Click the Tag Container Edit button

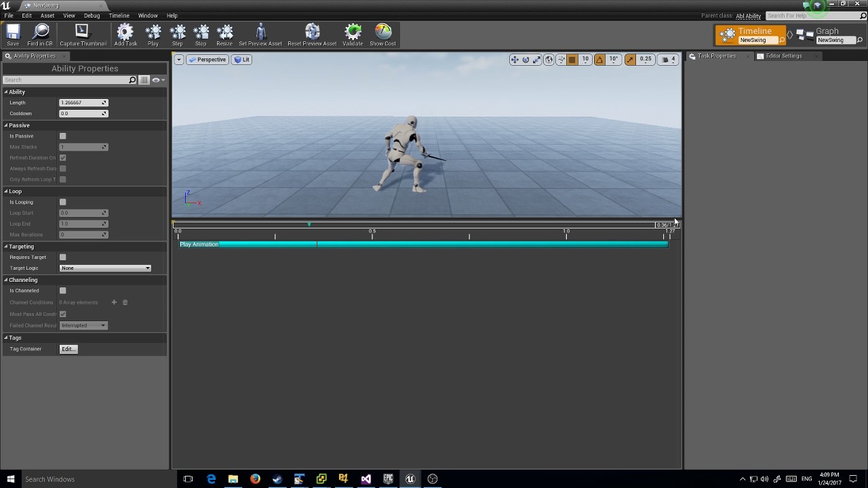tap(68, 349)
